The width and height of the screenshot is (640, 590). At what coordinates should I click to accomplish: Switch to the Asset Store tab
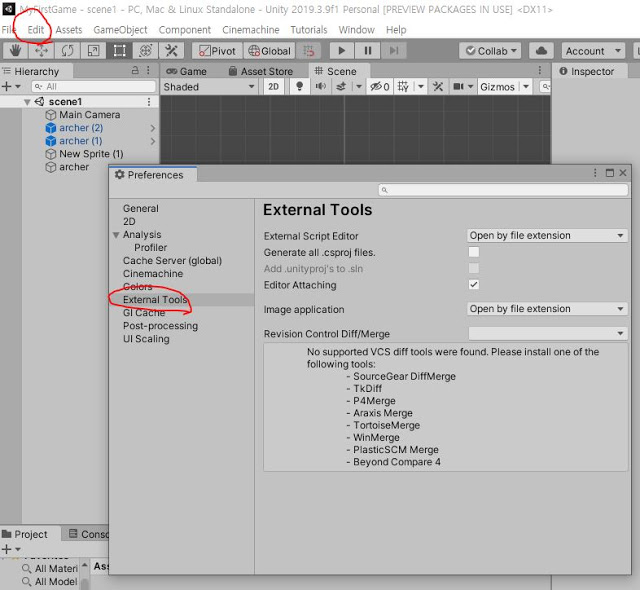pos(261,71)
